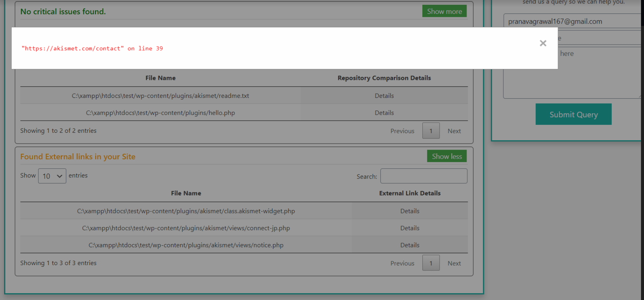Click the akismet.com/contact link text in popup
Viewport: 644px width, 300px height.
(73, 48)
